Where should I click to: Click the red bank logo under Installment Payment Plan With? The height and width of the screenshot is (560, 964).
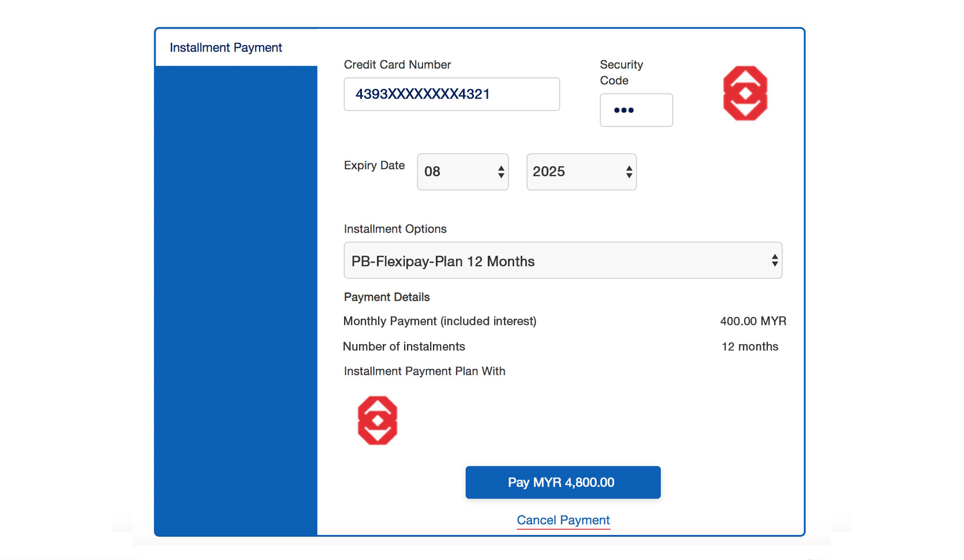pos(378,420)
